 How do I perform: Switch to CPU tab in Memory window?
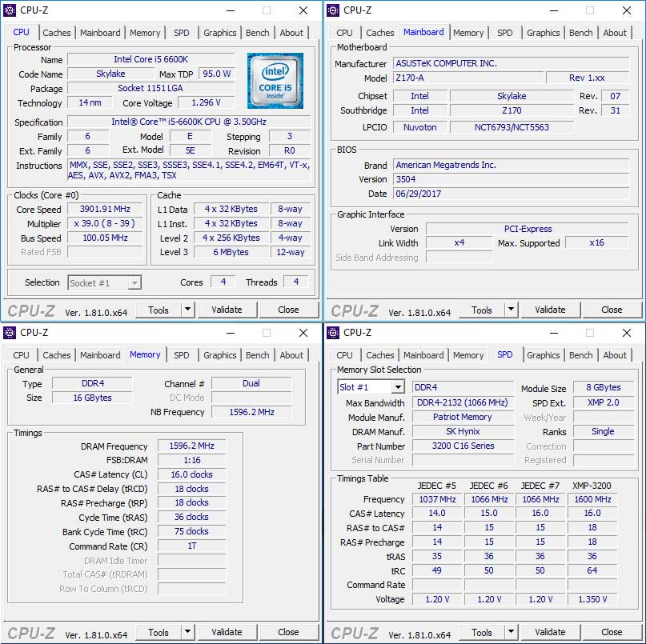pyautogui.click(x=21, y=355)
